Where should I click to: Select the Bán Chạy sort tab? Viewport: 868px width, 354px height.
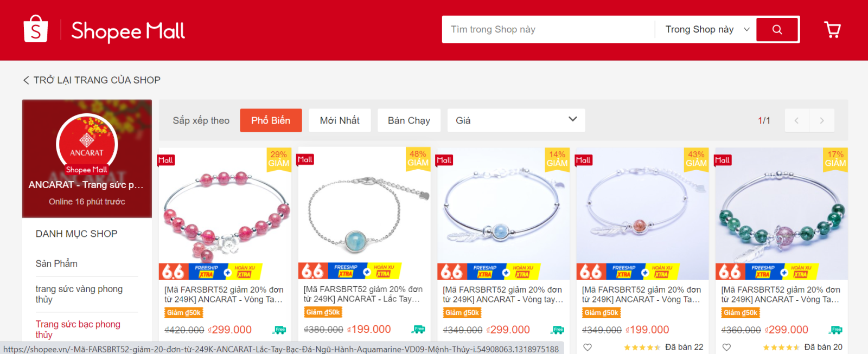[x=409, y=120]
